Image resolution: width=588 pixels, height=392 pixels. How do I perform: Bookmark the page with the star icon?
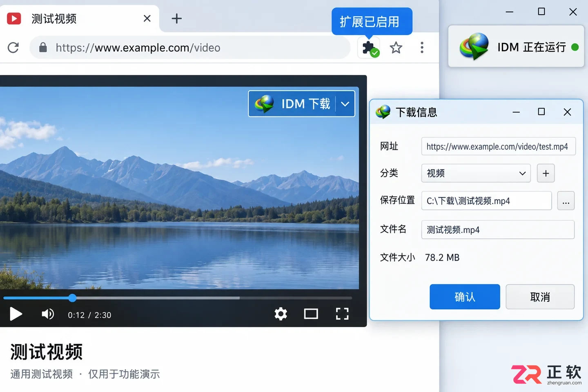click(x=396, y=48)
